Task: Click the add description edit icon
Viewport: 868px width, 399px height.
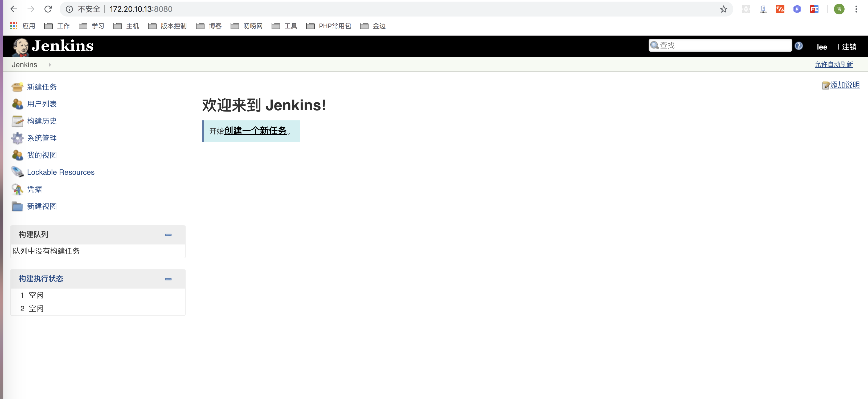Action: [826, 85]
